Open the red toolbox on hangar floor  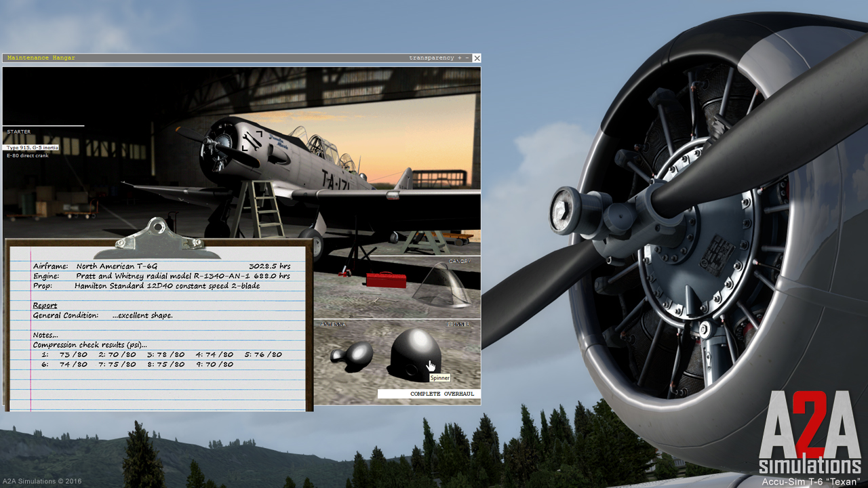386,279
